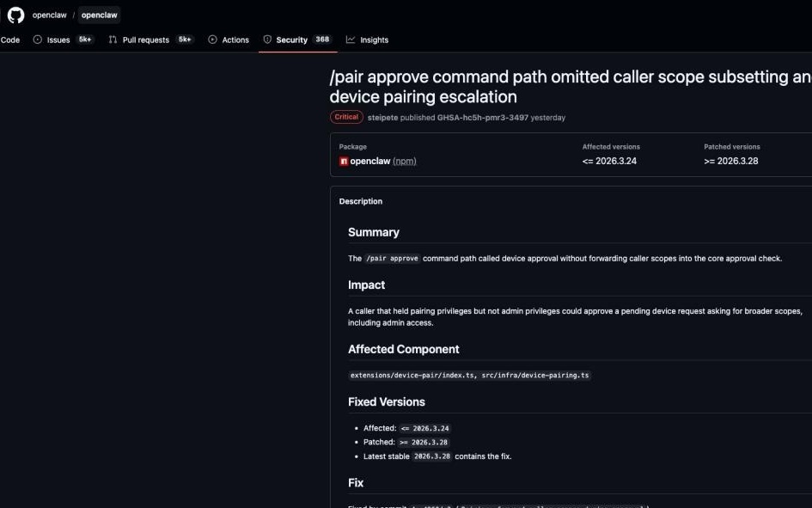Click the Insights graph icon
The width and height of the screenshot is (812, 508).
(351, 40)
